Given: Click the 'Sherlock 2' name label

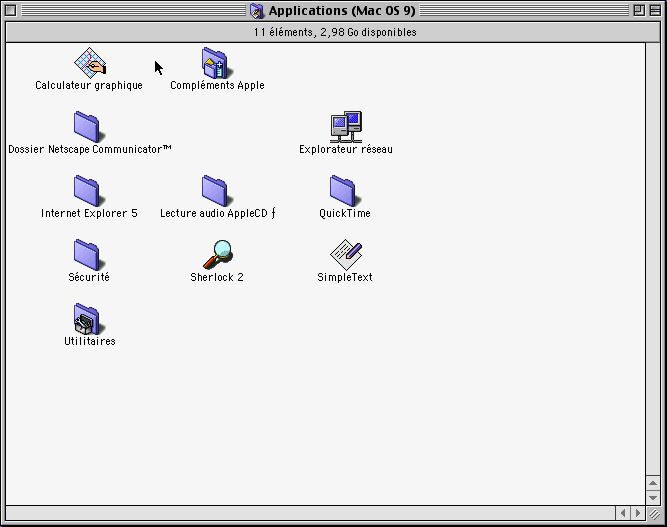Looking at the screenshot, I should pyautogui.click(x=217, y=277).
